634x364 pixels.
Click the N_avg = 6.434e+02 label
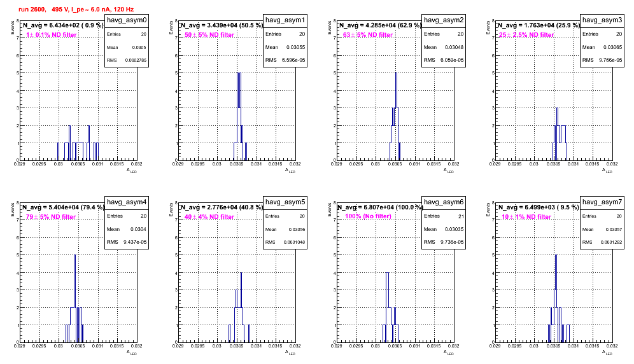click(x=62, y=25)
